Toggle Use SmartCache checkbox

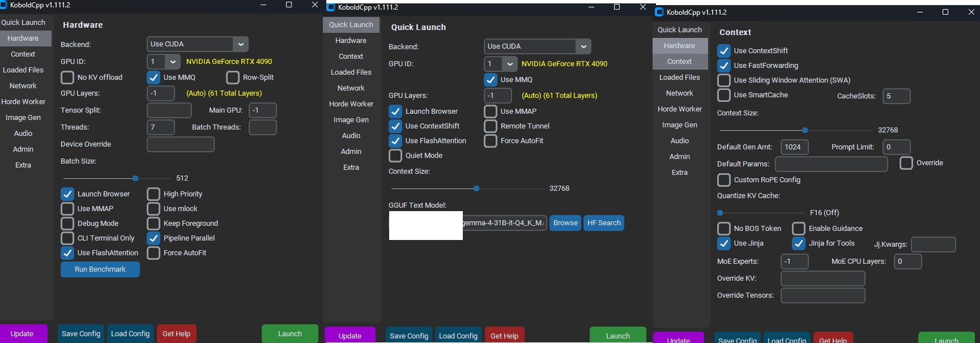click(x=724, y=95)
